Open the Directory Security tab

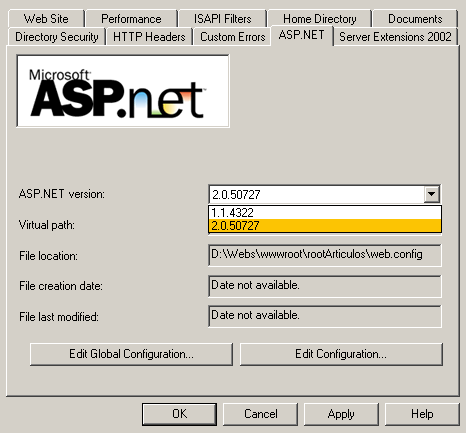(57, 37)
